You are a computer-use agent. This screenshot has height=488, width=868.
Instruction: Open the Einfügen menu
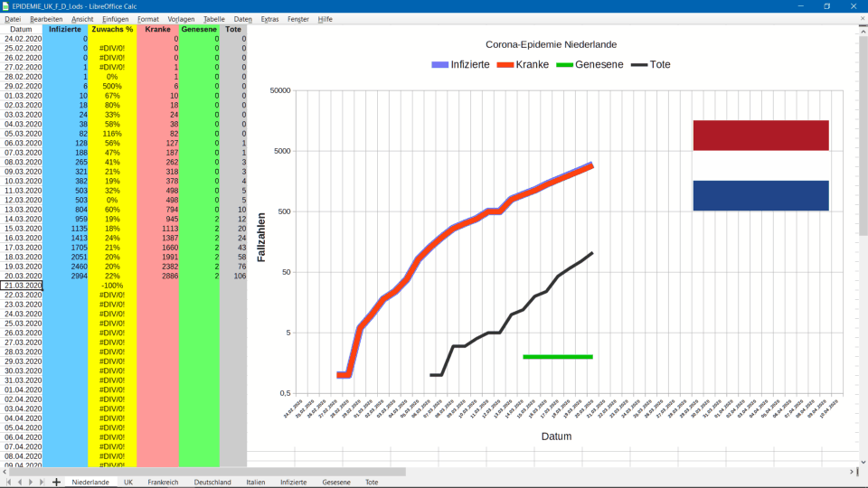click(x=115, y=19)
